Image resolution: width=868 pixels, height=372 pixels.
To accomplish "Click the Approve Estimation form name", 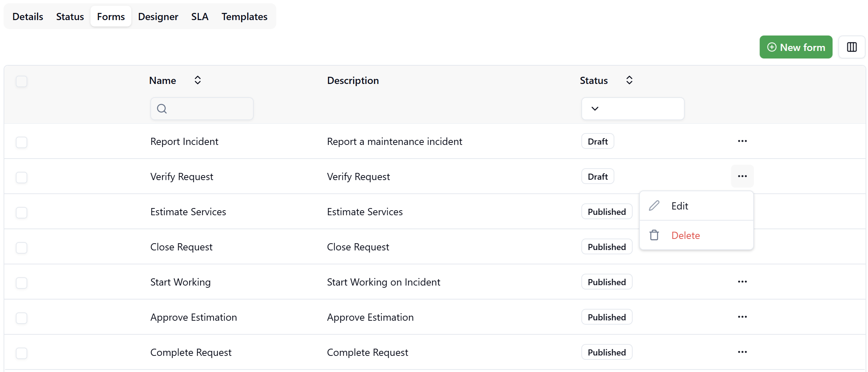I will coord(193,317).
